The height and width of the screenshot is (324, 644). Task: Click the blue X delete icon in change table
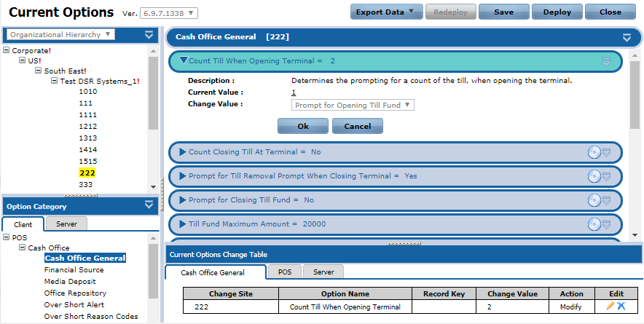621,306
